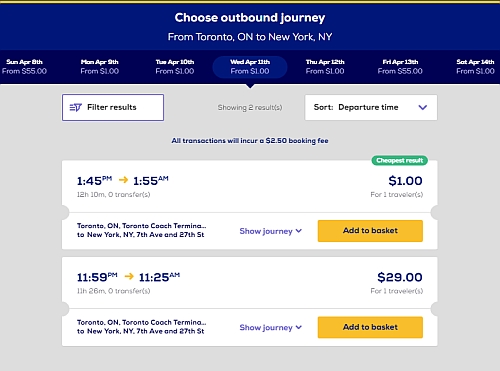Open the Filter results panel
This screenshot has width=500, height=371.
click(113, 107)
